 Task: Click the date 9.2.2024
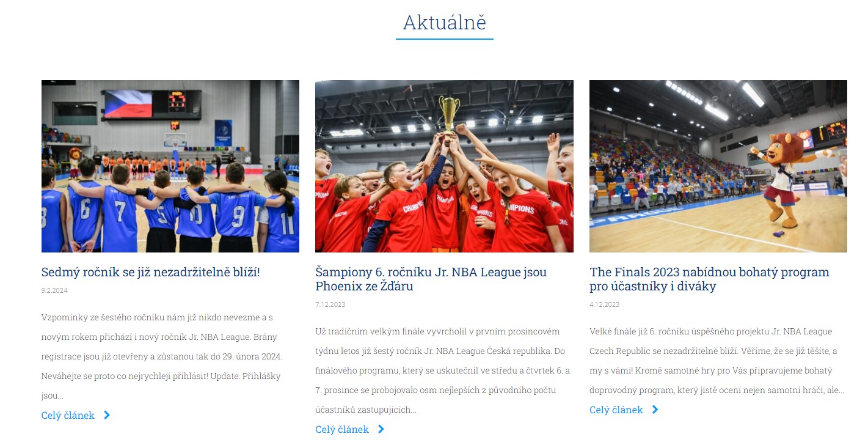(54, 290)
